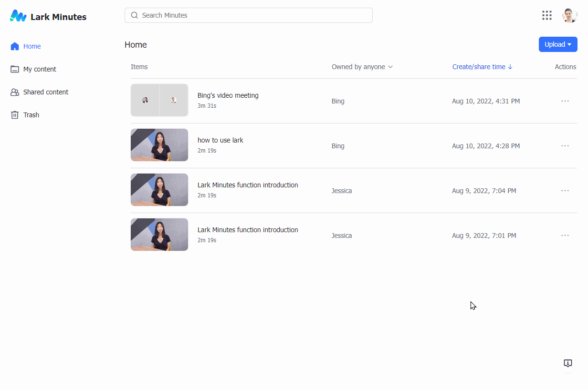This screenshot has height=390, width=588.
Task: Open the Upload dropdown button
Action: point(557,44)
